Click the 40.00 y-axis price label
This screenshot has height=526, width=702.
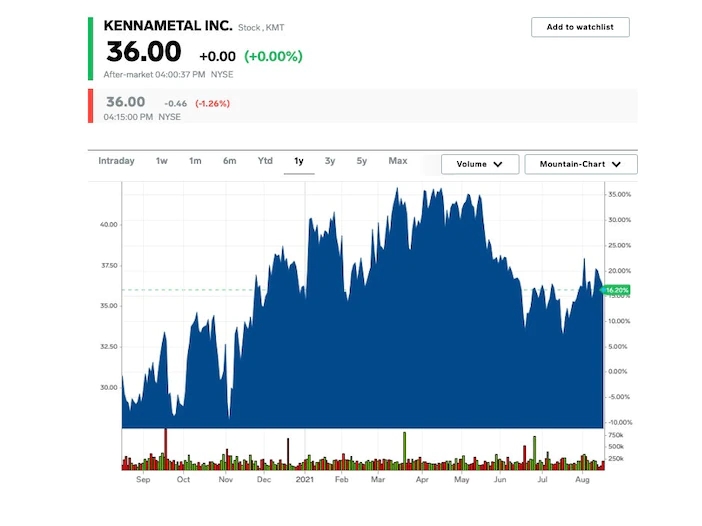coord(109,225)
